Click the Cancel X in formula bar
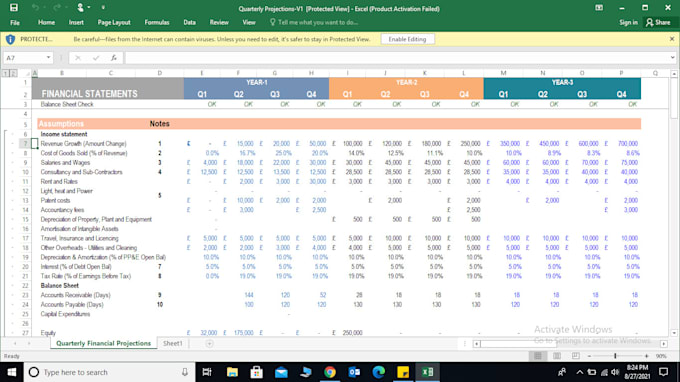Viewport: 680px width, 382px height. 78,58
